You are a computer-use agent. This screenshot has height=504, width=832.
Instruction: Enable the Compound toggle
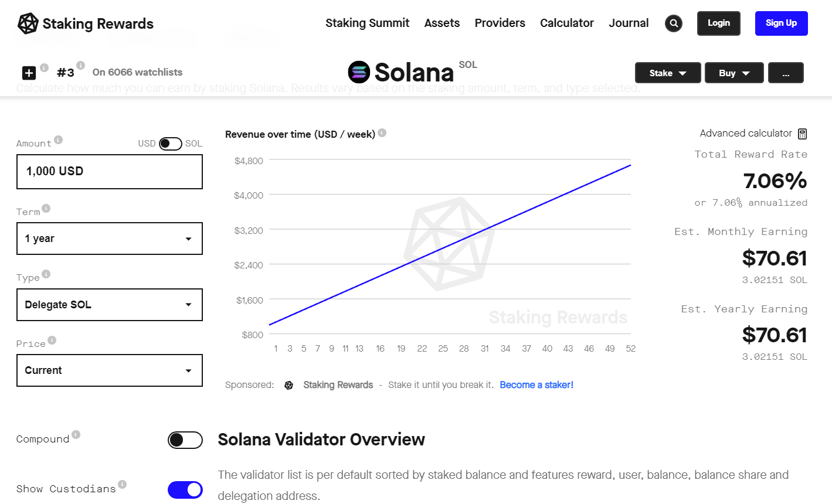pyautogui.click(x=185, y=440)
